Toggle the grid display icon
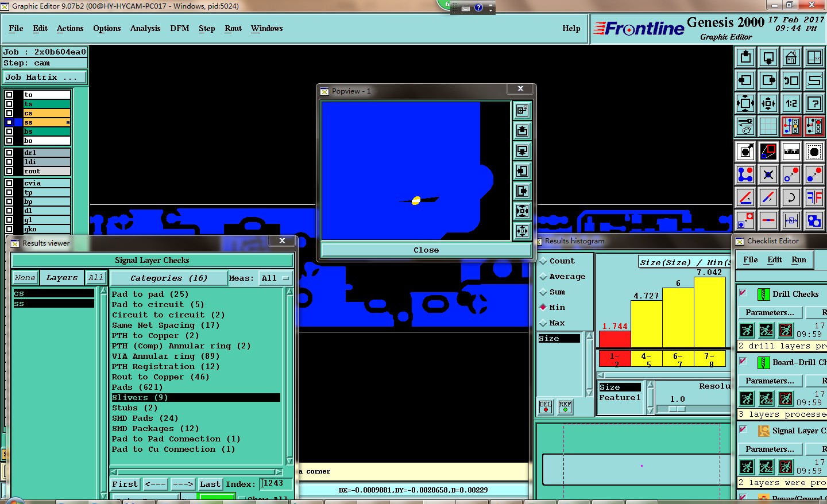 coord(768,126)
